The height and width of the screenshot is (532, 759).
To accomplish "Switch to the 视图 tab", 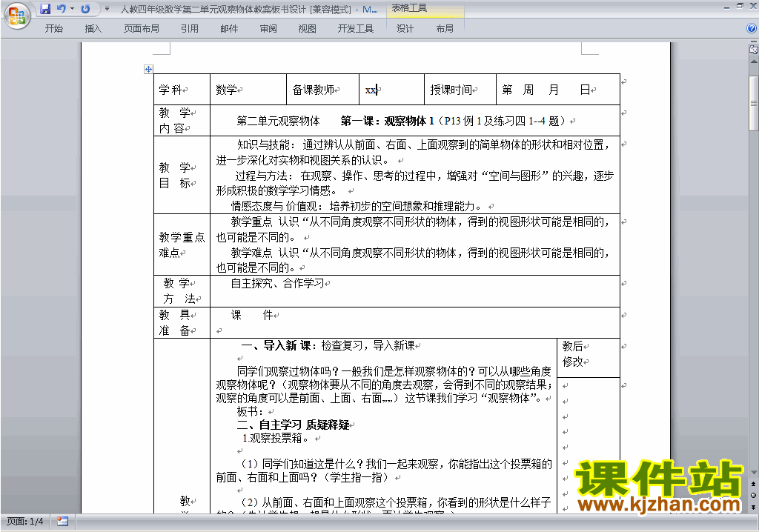I will (x=308, y=29).
